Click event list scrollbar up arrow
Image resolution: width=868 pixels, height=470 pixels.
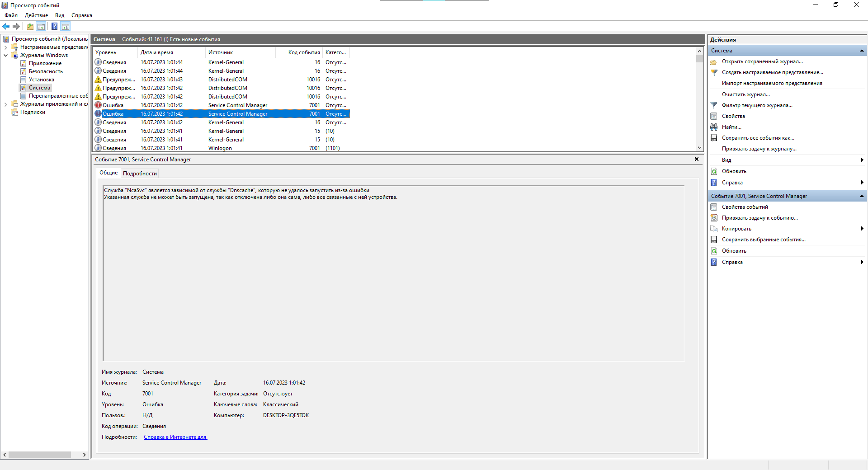(699, 51)
